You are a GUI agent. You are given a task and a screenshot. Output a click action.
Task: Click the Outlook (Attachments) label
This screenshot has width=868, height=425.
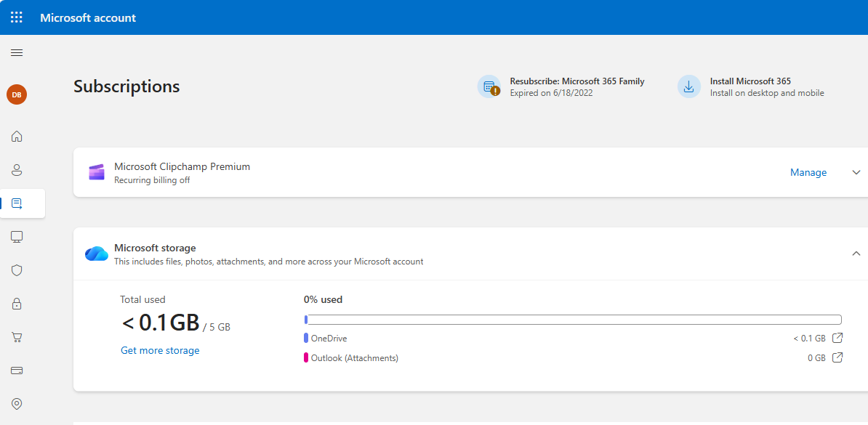click(355, 358)
